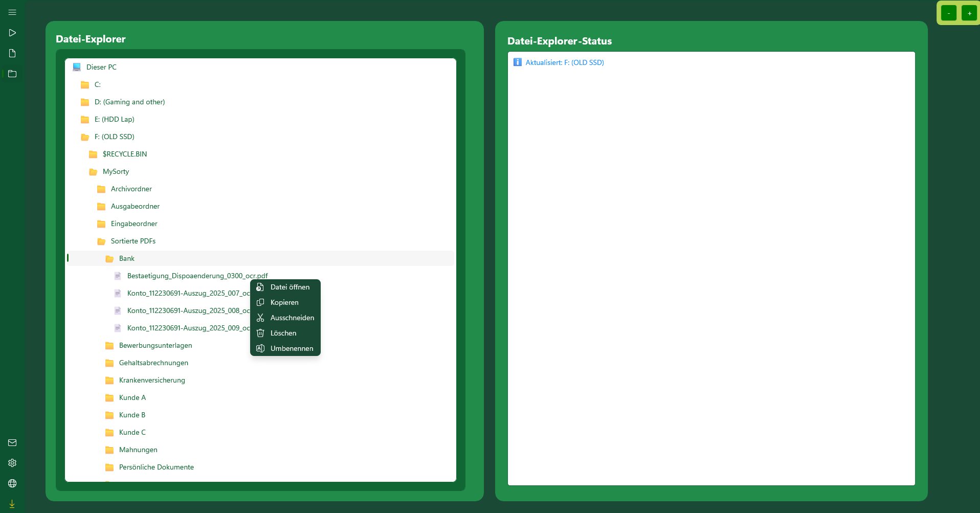980x513 pixels.
Task: Click the 'Aktualisiert: F: (OLD SSD)' status entry
Action: (565, 62)
